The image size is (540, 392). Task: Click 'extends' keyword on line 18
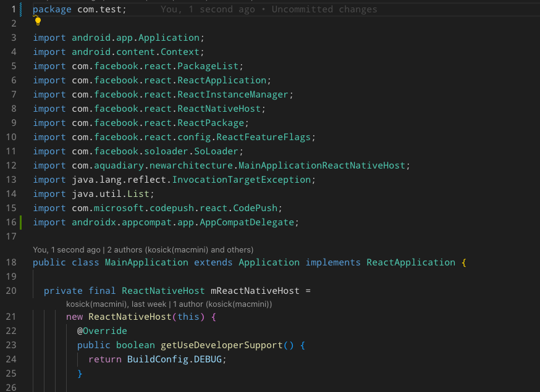[x=213, y=262]
